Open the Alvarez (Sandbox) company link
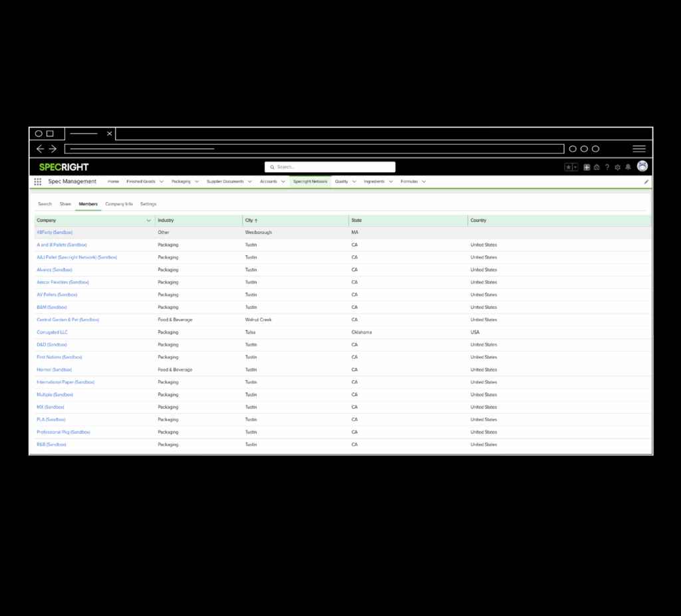The height and width of the screenshot is (616, 681). click(55, 270)
